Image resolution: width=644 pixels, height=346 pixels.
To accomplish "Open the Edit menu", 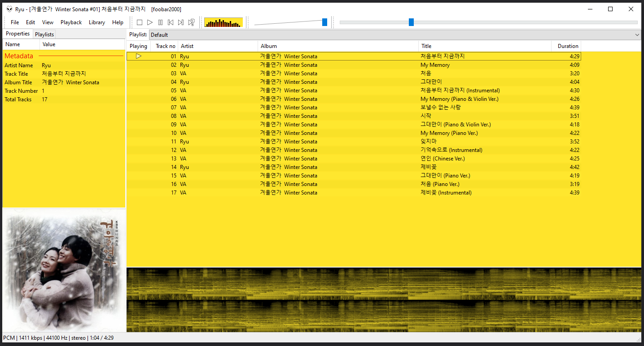I will coord(31,22).
